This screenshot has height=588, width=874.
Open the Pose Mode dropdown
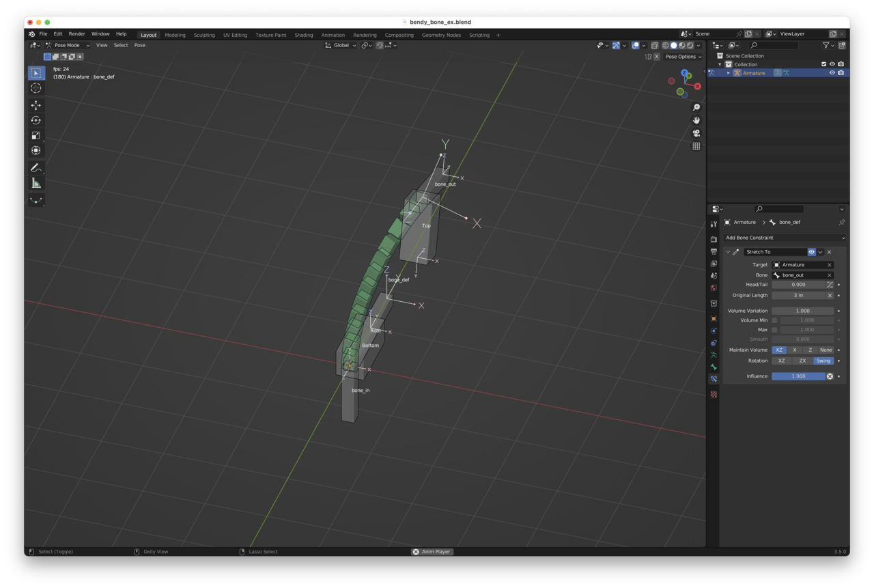[68, 45]
